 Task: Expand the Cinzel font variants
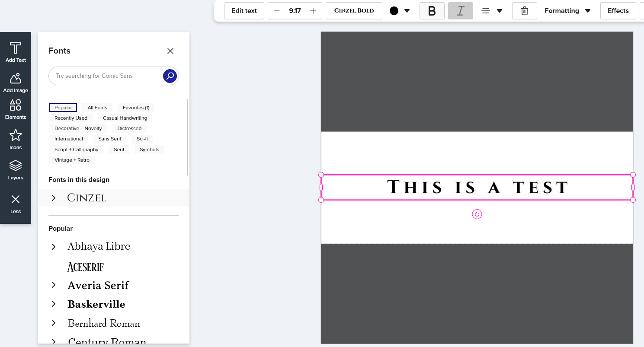coord(54,198)
